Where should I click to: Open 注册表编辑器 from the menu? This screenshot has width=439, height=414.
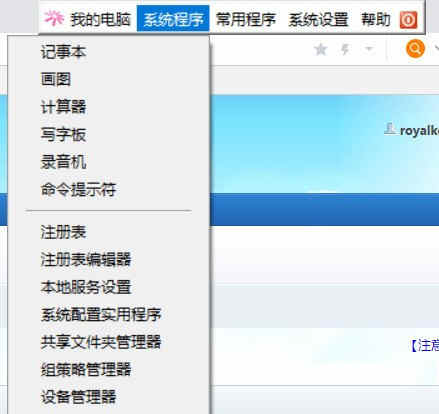(x=86, y=259)
